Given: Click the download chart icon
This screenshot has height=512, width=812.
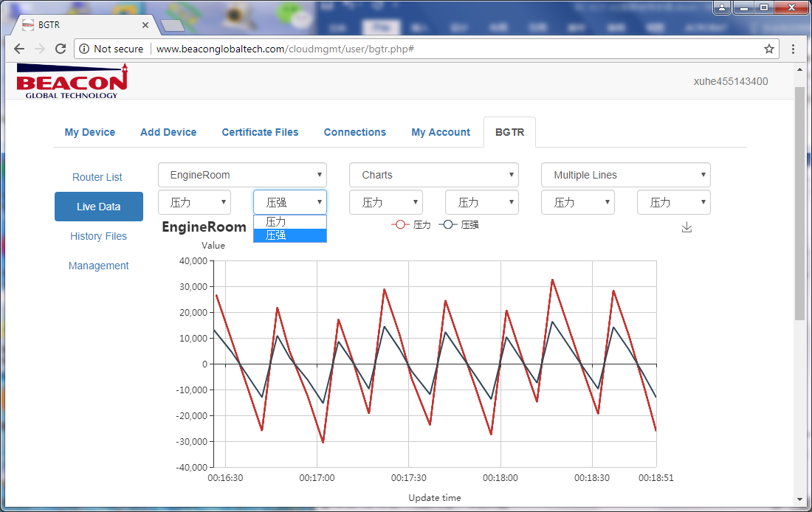Looking at the screenshot, I should (x=687, y=227).
